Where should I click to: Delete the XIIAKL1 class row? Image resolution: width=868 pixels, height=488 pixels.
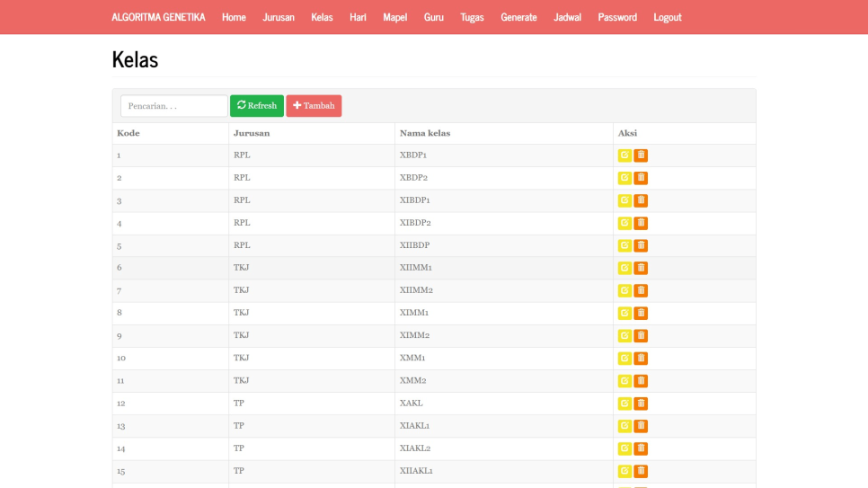pyautogui.click(x=641, y=471)
